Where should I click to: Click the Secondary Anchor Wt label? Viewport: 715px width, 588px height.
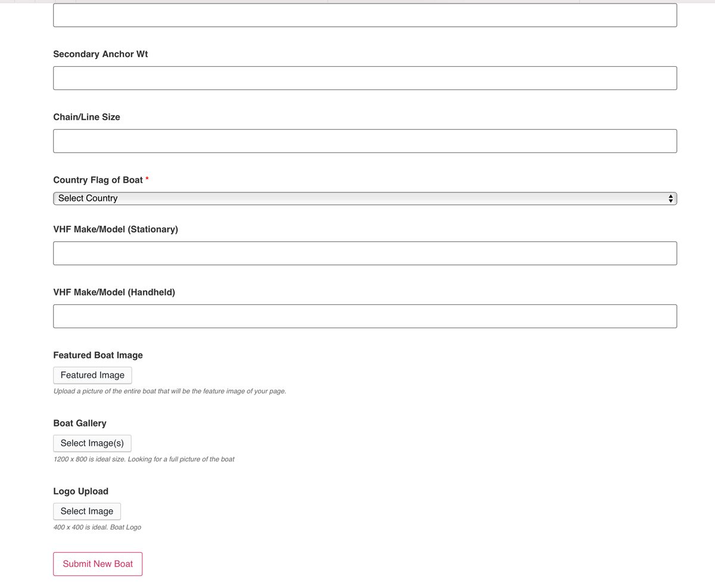[100, 54]
